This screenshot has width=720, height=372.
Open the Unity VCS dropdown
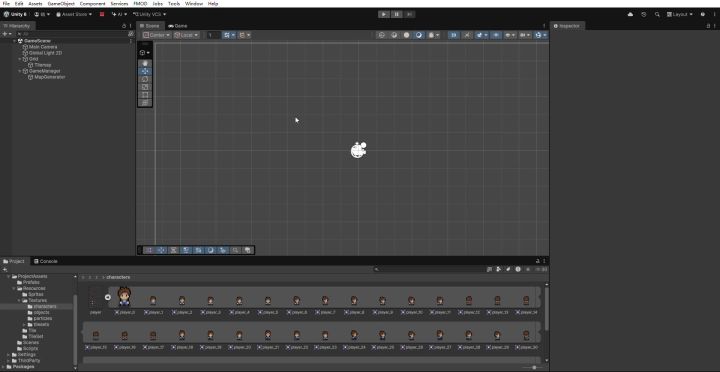click(149, 14)
